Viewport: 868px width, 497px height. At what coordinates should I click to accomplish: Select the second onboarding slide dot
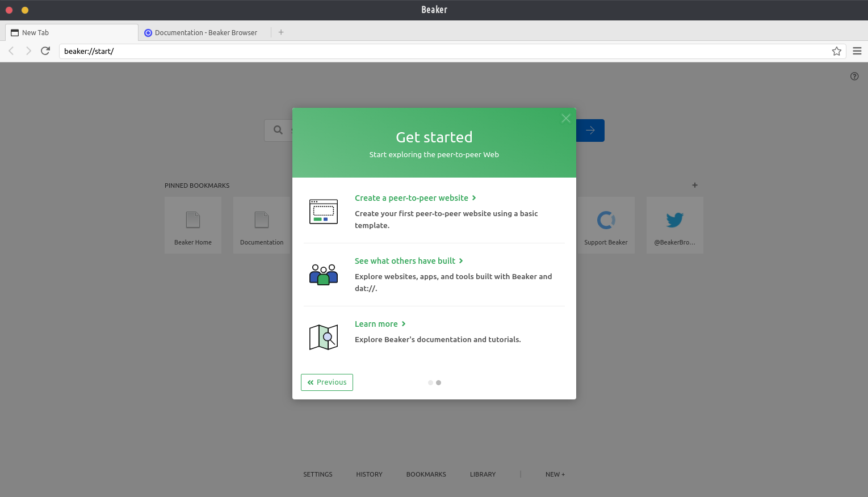pyautogui.click(x=438, y=382)
